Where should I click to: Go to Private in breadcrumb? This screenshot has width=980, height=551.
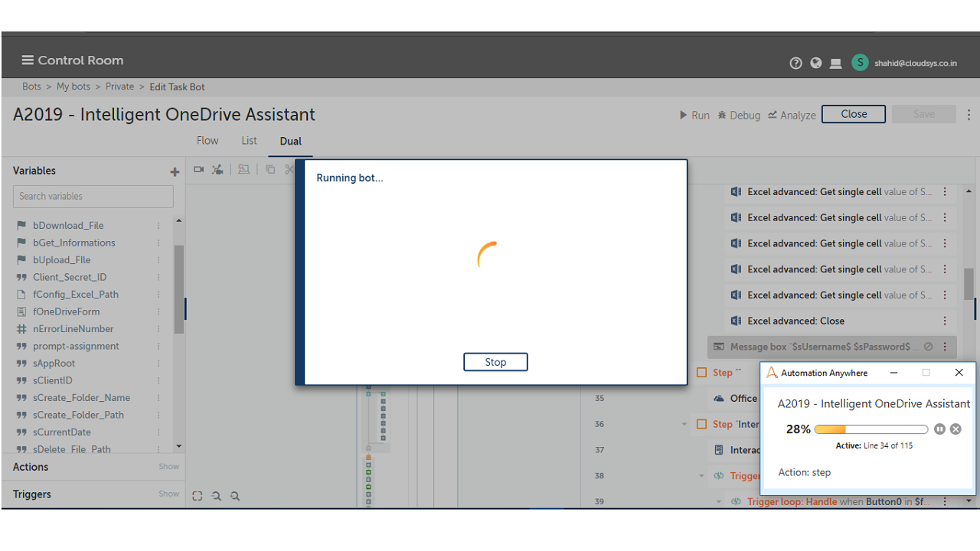point(119,87)
